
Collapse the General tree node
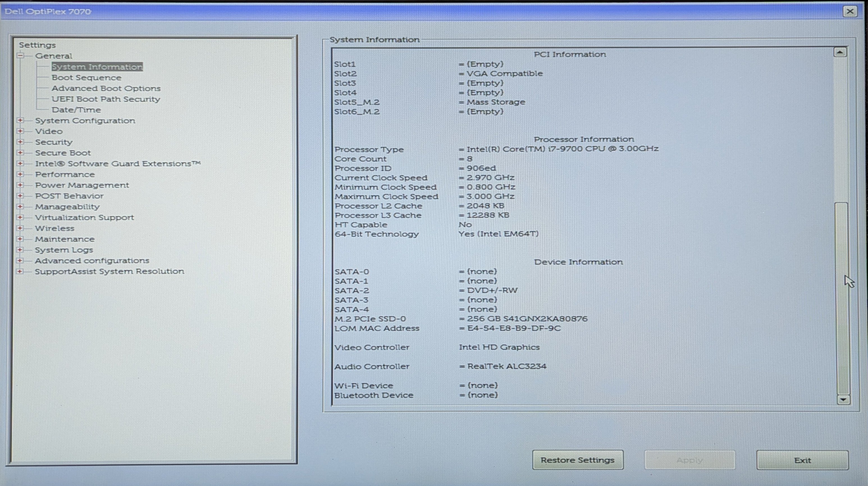(x=20, y=56)
